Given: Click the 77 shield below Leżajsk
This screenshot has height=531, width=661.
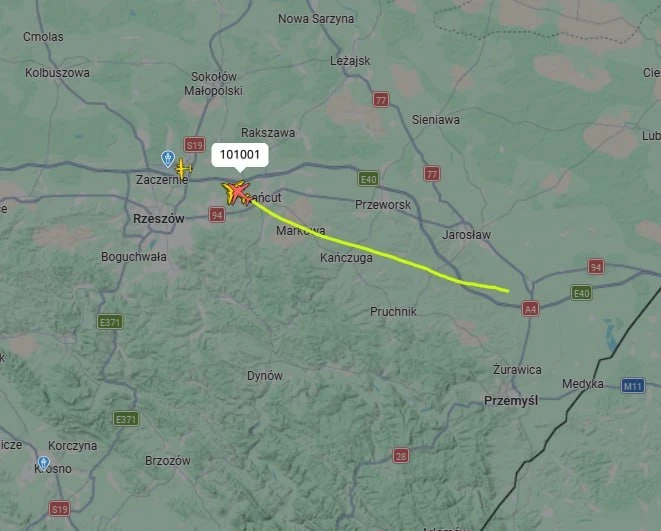Looking at the screenshot, I should (381, 100).
